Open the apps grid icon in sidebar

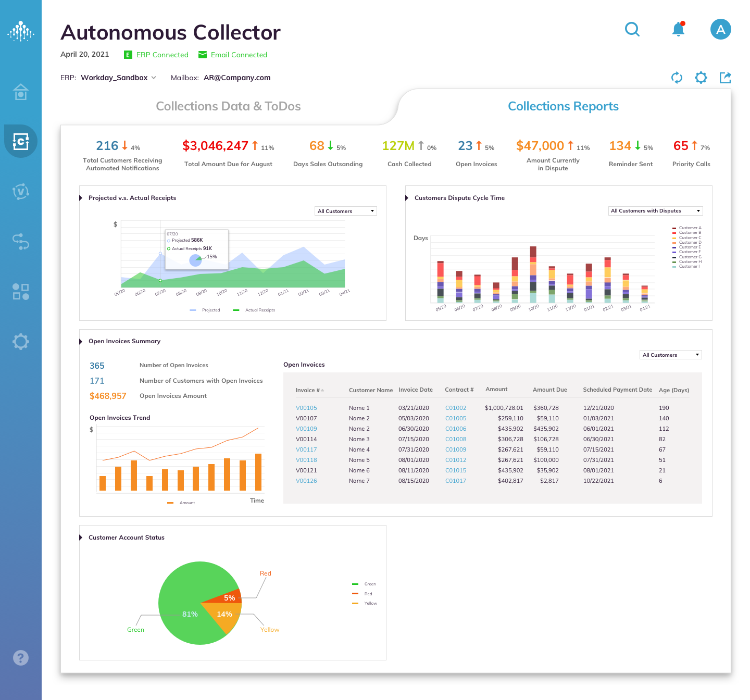tap(21, 292)
